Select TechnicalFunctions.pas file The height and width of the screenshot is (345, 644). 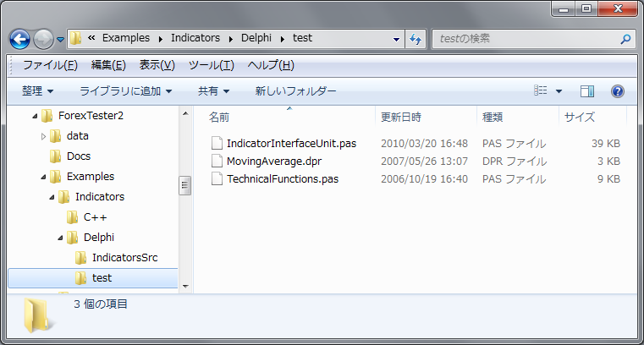pyautogui.click(x=283, y=179)
